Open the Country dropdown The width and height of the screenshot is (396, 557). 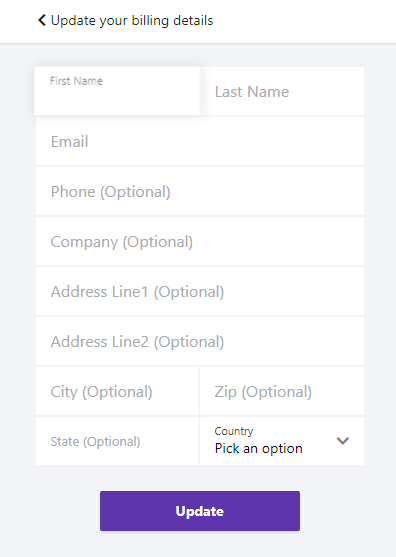point(282,441)
